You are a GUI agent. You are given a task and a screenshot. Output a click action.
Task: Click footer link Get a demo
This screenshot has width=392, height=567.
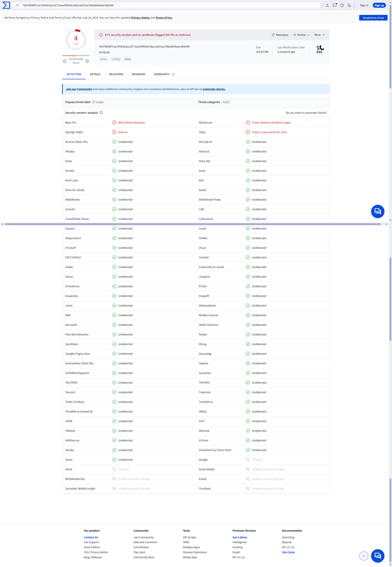240,537
